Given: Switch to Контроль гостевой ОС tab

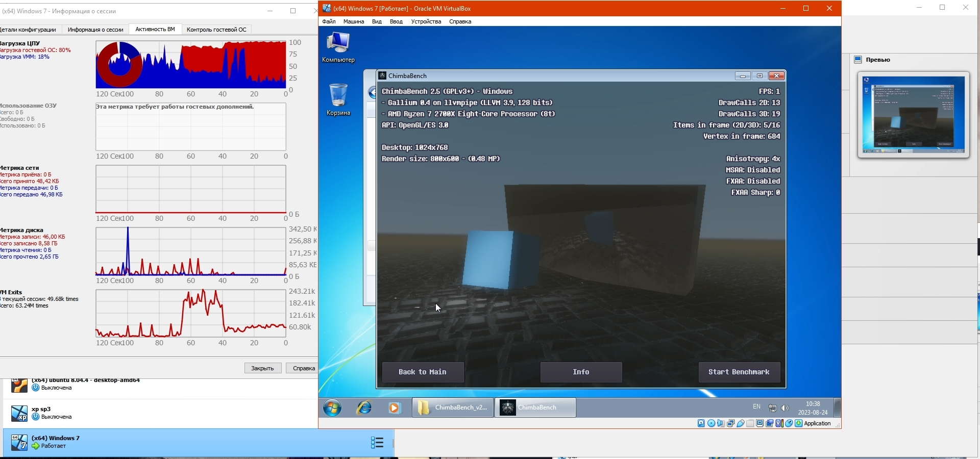Looking at the screenshot, I should [216, 30].
